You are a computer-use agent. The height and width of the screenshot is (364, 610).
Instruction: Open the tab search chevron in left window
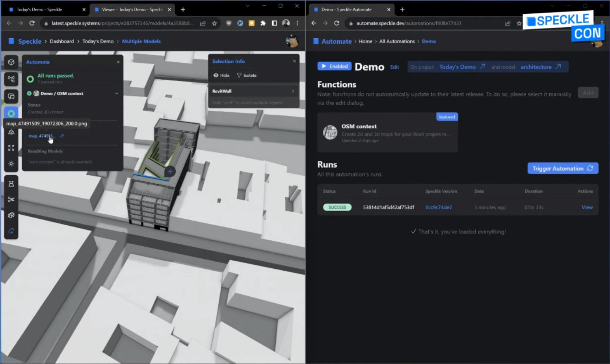point(247,6)
